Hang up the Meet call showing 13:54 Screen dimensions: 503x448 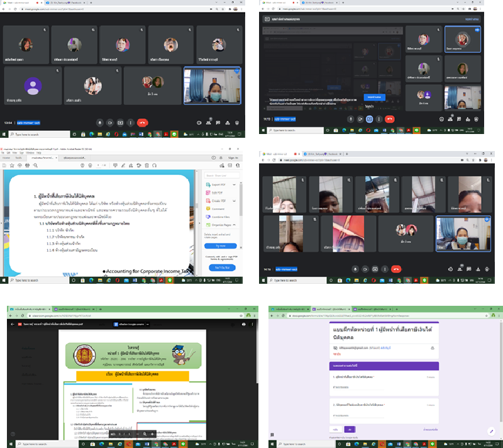142,123
